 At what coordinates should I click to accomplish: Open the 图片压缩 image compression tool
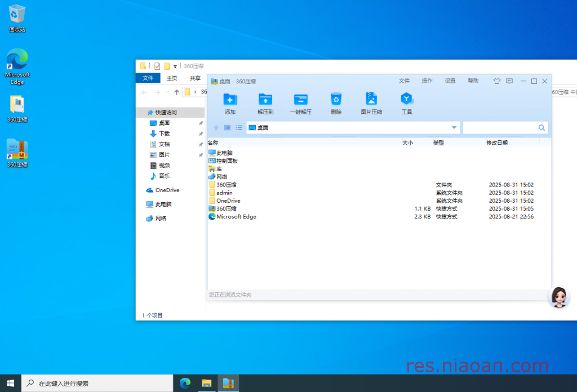pyautogui.click(x=371, y=100)
